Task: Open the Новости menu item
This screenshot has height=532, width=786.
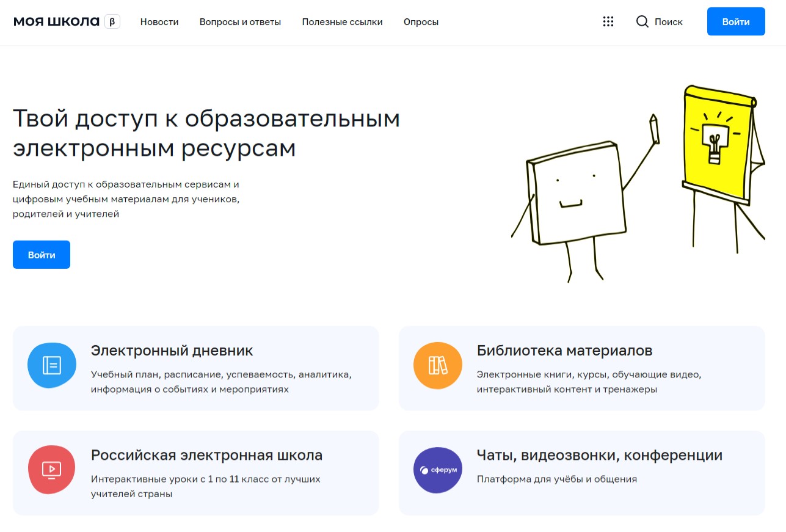Action: (159, 22)
